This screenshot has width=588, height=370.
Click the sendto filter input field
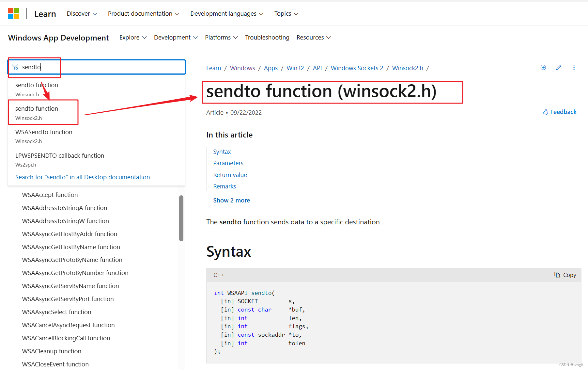click(97, 67)
